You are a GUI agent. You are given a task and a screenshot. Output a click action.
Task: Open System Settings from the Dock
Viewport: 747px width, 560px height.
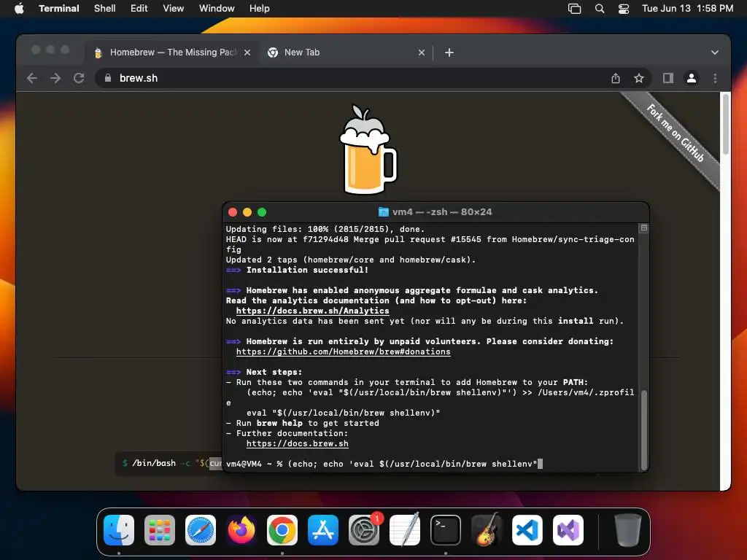tap(364, 530)
